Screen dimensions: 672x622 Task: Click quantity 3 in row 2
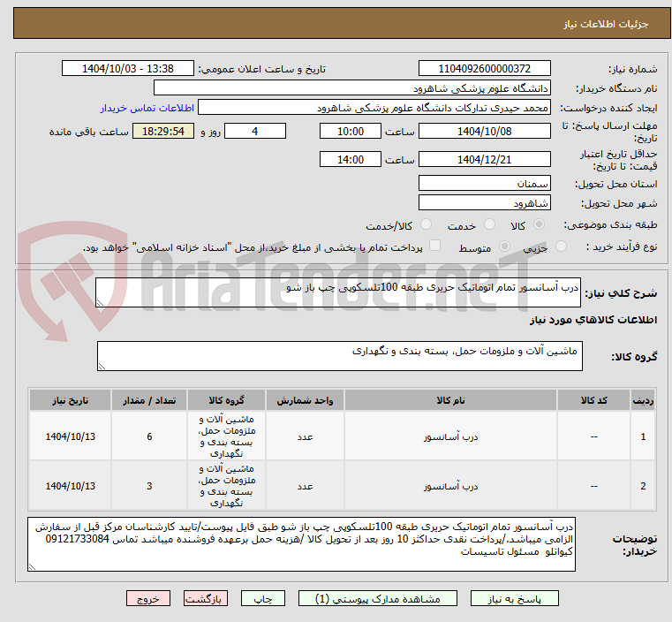149,486
